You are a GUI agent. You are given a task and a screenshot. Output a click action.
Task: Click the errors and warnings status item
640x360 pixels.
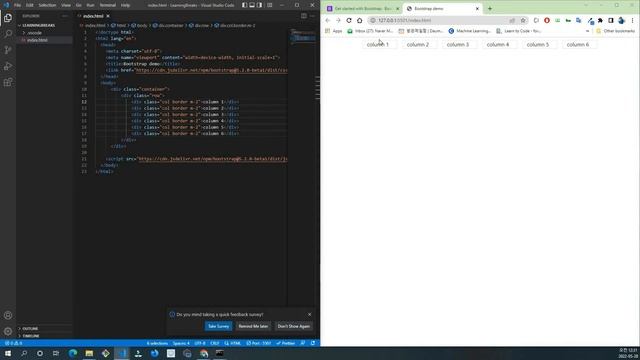coord(13,343)
